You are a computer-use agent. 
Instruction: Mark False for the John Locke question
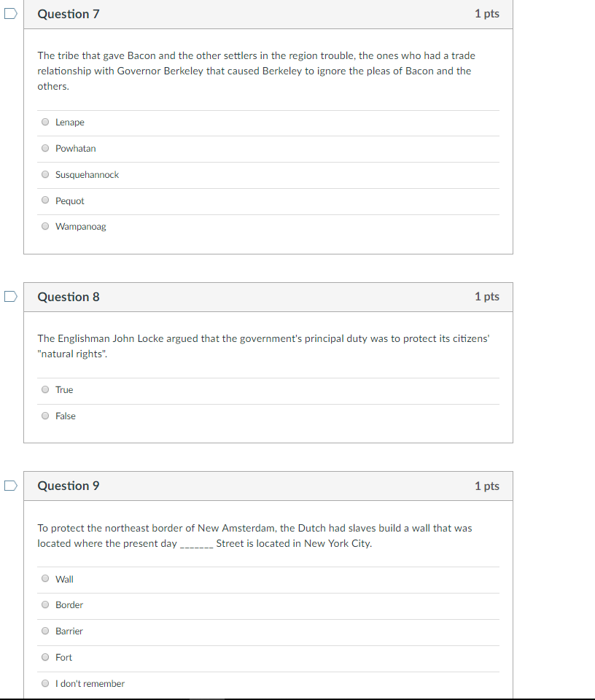click(45, 416)
